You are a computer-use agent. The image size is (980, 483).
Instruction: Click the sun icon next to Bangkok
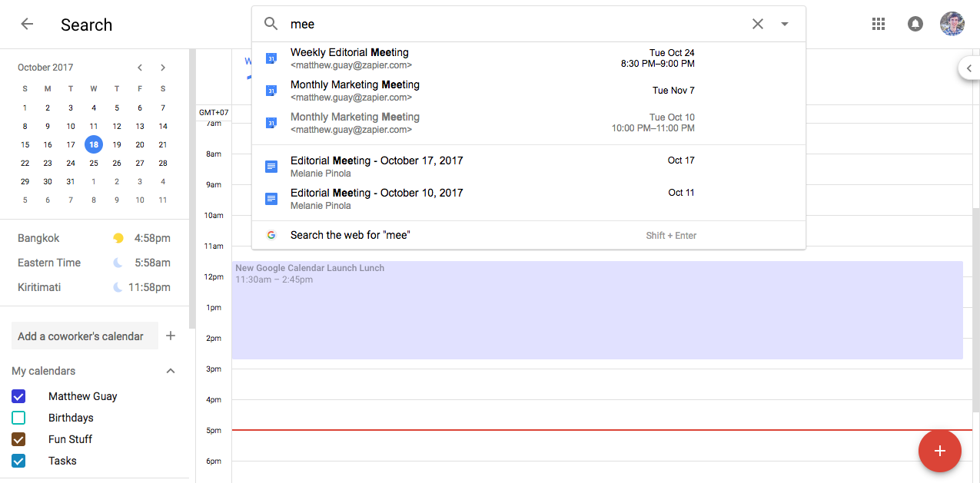118,238
